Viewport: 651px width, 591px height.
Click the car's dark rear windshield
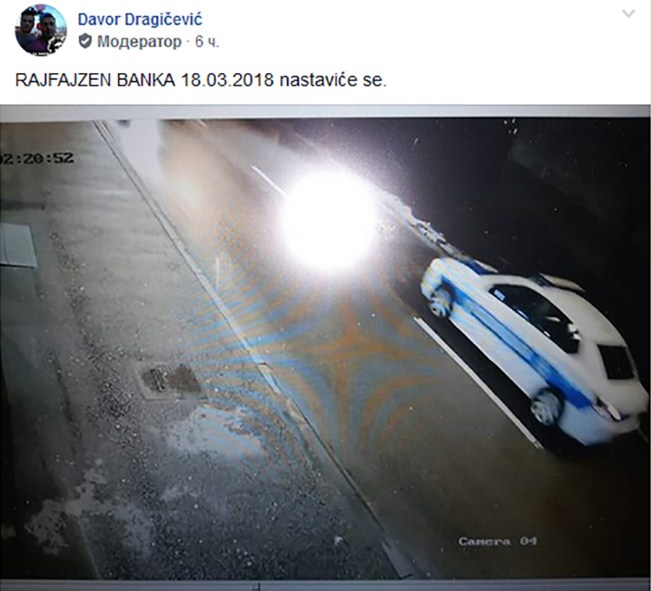(x=617, y=361)
